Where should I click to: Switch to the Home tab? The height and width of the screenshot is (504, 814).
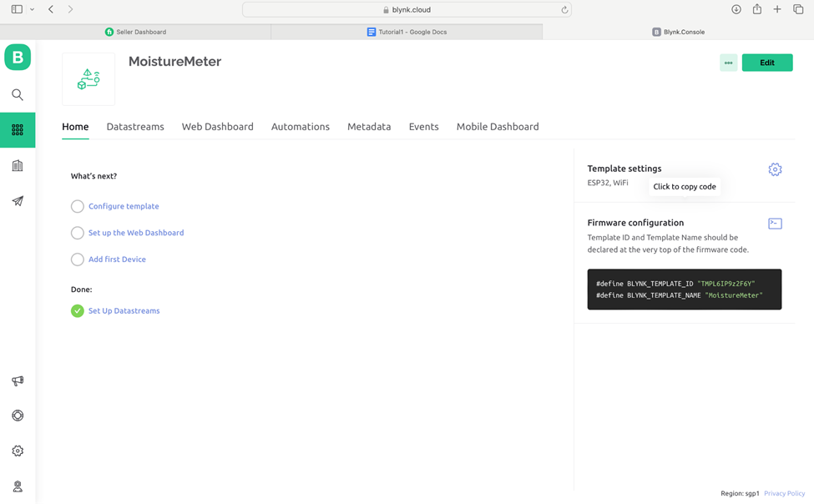pos(75,127)
